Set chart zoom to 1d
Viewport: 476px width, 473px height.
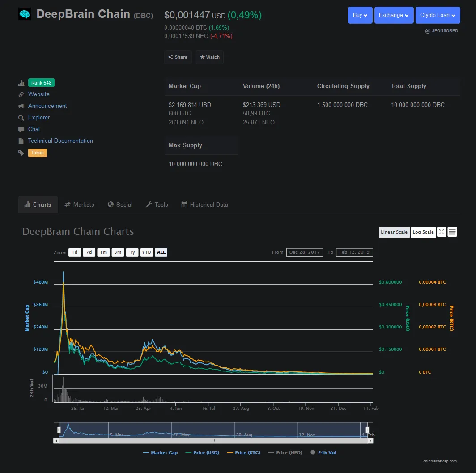(x=75, y=252)
